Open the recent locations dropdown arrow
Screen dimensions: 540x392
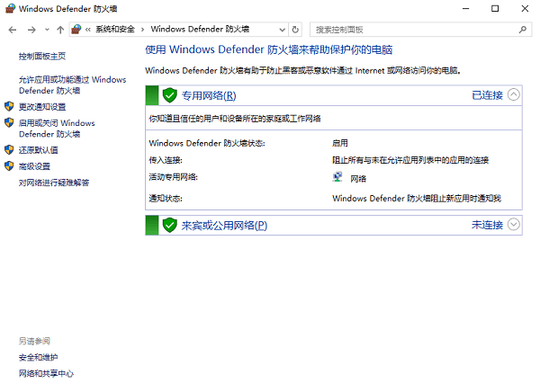coord(49,30)
